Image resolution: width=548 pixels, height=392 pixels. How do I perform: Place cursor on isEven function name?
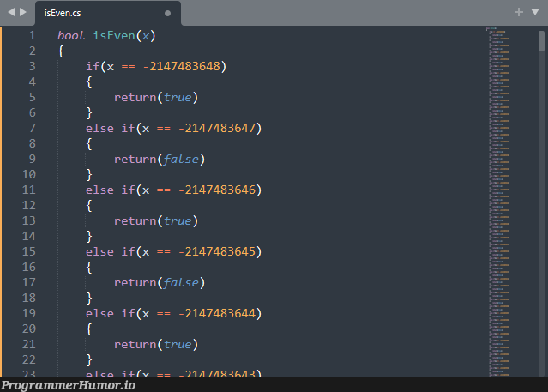pyautogui.click(x=114, y=36)
